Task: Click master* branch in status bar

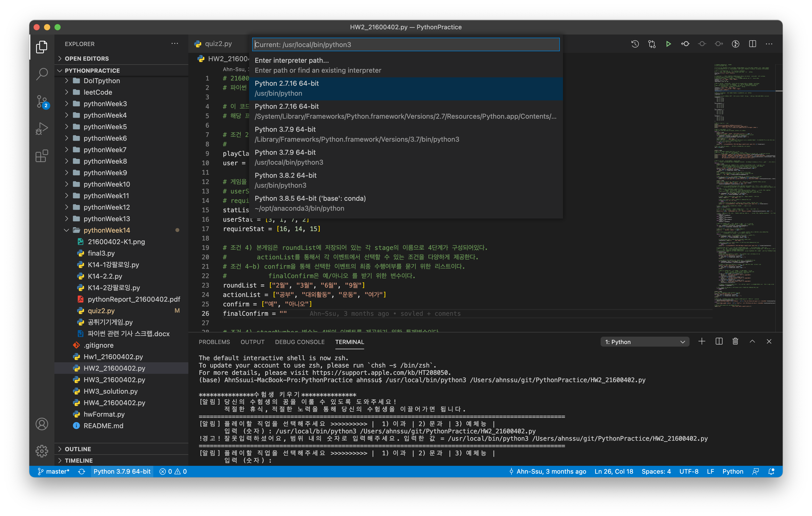Action: click(x=54, y=472)
